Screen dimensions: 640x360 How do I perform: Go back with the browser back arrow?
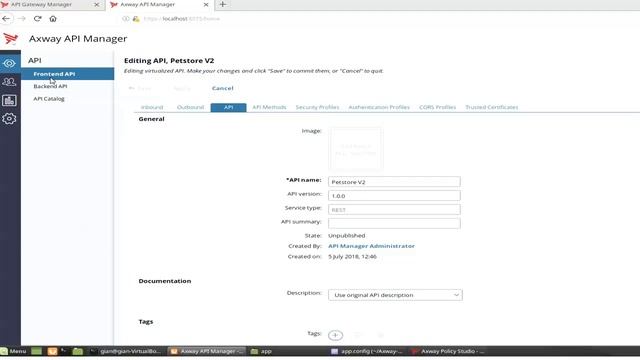click(6, 19)
